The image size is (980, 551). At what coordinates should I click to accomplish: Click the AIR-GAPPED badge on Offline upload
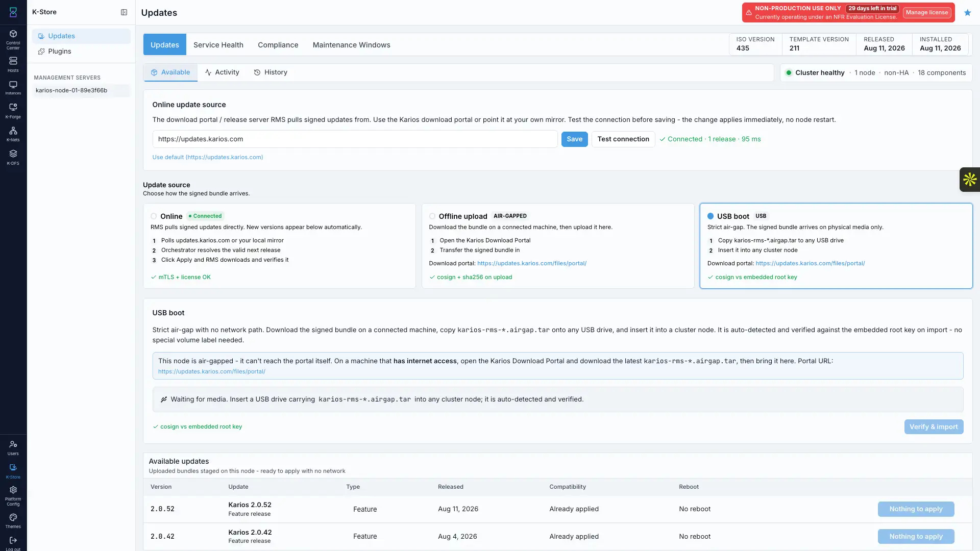510,216
